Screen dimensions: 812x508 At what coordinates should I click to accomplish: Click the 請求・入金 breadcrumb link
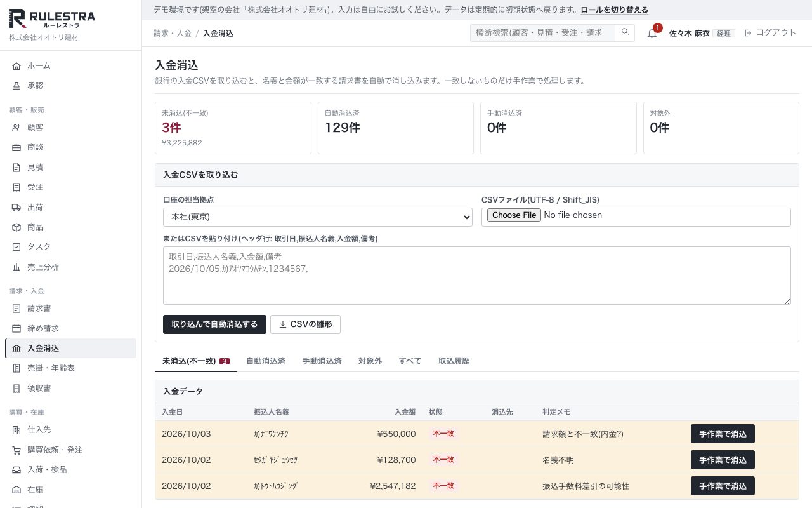pos(173,34)
